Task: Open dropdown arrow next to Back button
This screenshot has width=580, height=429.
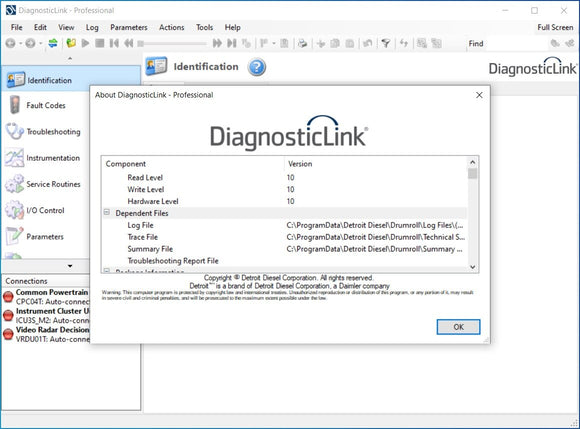Action: [20, 44]
